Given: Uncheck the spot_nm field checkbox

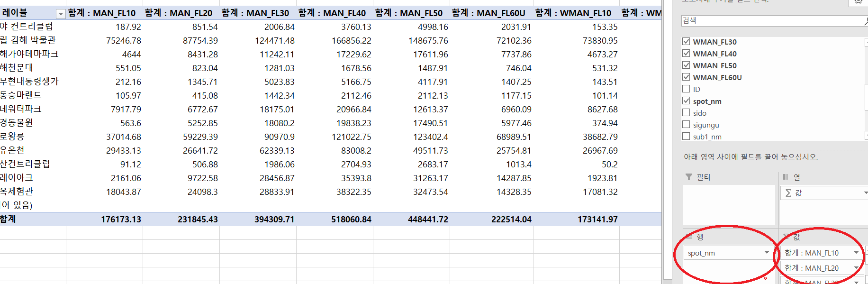Looking at the screenshot, I should [686, 101].
